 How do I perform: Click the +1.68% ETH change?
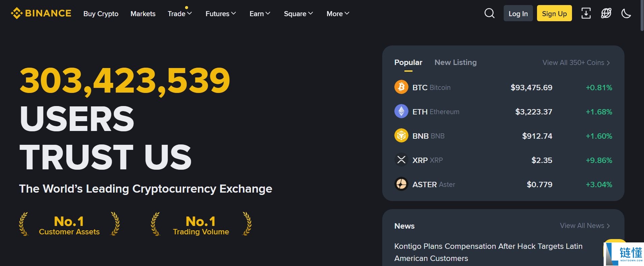click(599, 112)
